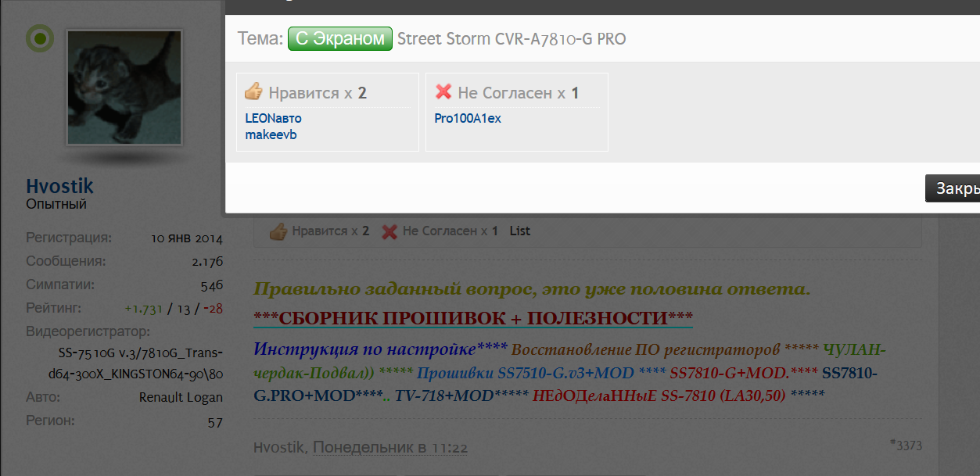The height and width of the screenshot is (476, 980).
Task: Open СБОРНИК ПРОШИВОК + ПОЛЕЗНОСТИ signature link
Action: pyautogui.click(x=473, y=318)
